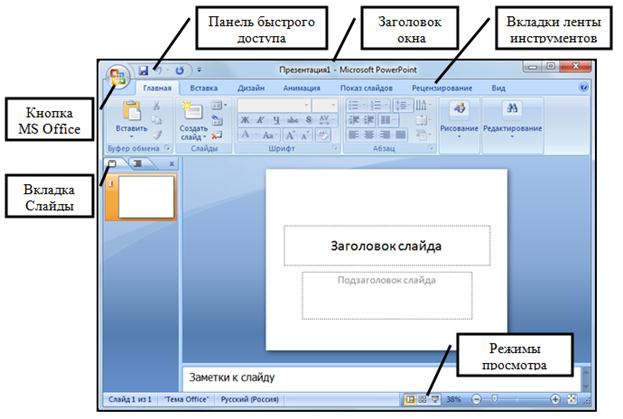Click the Clear Formatting icon

pos(323,135)
